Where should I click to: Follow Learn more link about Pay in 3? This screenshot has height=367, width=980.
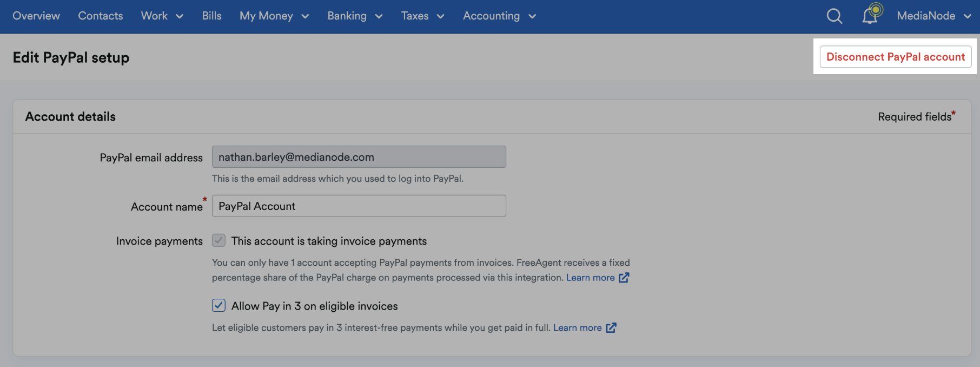tap(578, 328)
